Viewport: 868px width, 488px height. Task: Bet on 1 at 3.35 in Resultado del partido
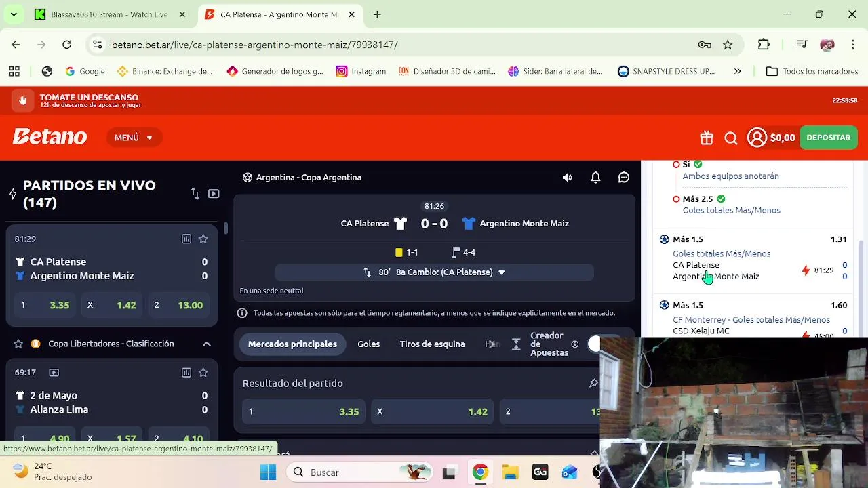click(303, 411)
